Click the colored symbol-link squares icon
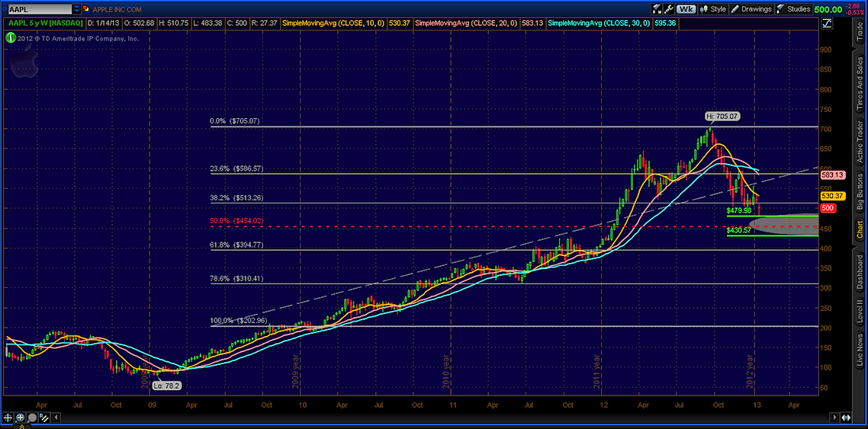Viewport: 868px width, 429px height. (x=85, y=9)
